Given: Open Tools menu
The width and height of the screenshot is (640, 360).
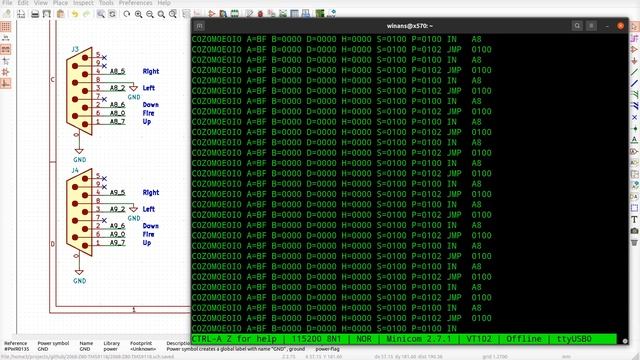Looking at the screenshot, I should coord(106,3).
